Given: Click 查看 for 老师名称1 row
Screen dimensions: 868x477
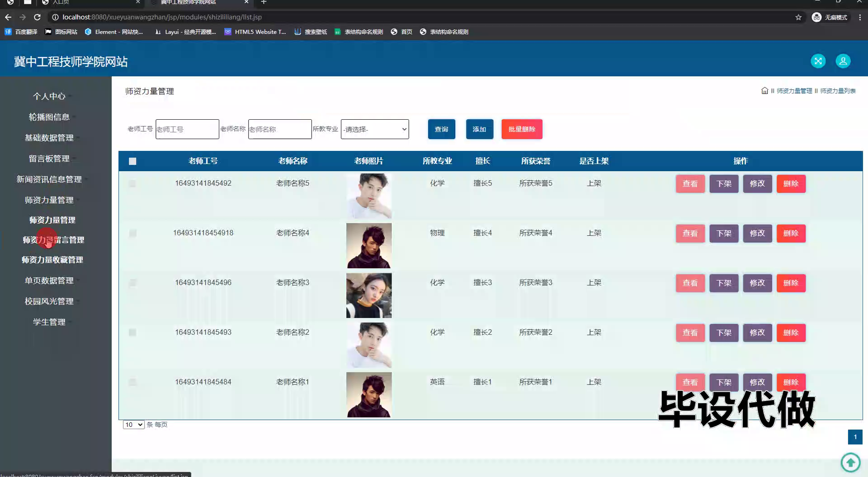Looking at the screenshot, I should pos(690,383).
